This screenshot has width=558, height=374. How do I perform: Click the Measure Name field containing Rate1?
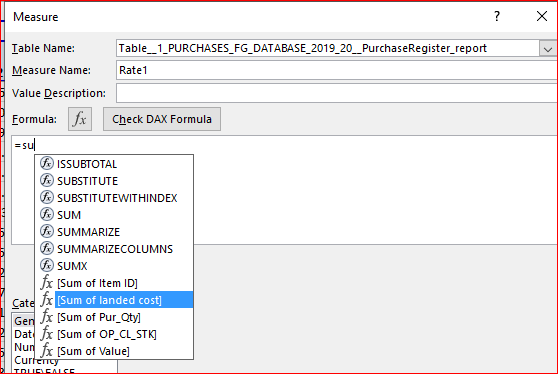[x=337, y=70]
